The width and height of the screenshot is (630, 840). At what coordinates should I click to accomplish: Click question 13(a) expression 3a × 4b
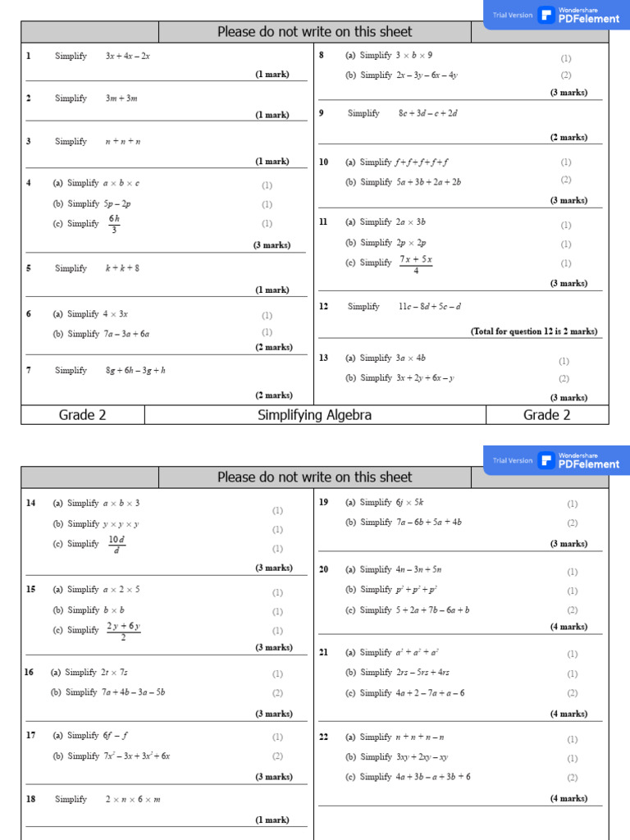click(x=411, y=358)
